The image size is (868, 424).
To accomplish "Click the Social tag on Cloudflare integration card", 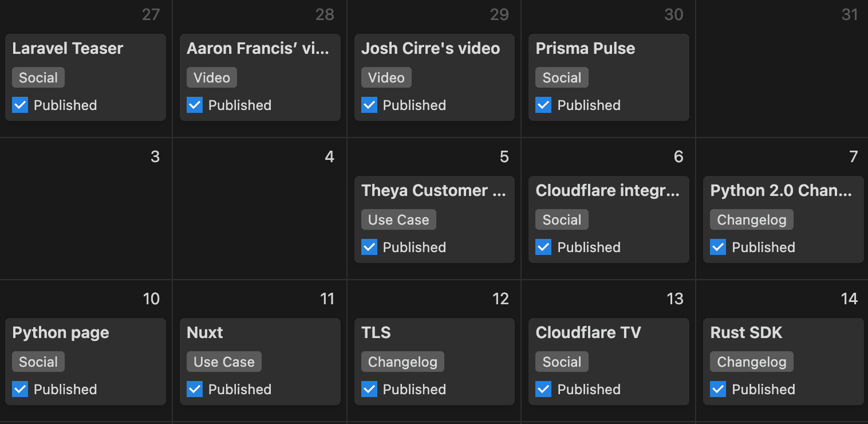I will pos(561,219).
